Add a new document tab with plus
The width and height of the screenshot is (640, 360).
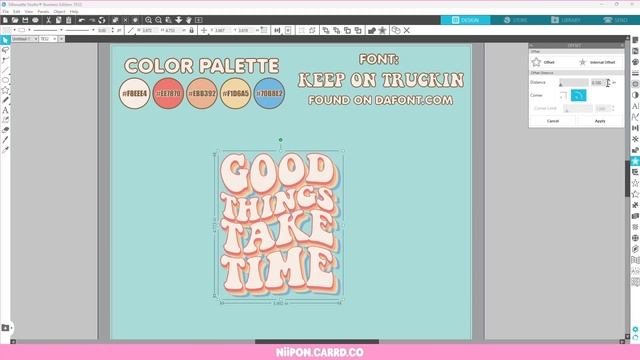click(61, 39)
